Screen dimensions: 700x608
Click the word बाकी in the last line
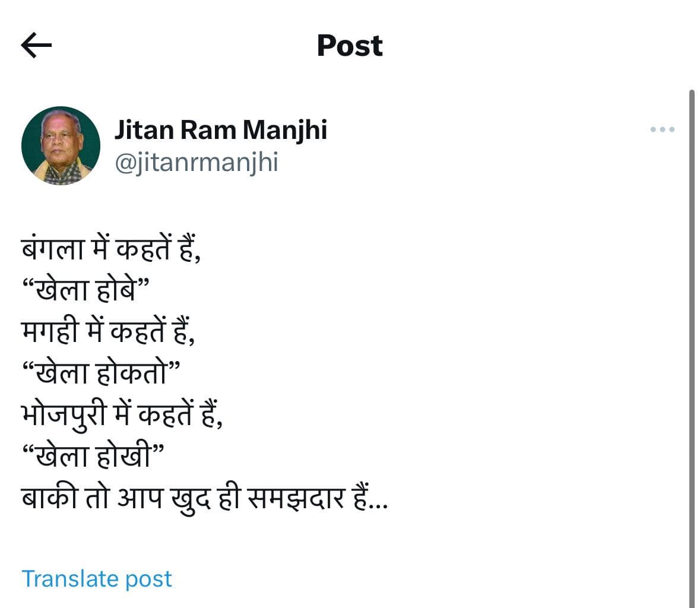click(x=49, y=498)
